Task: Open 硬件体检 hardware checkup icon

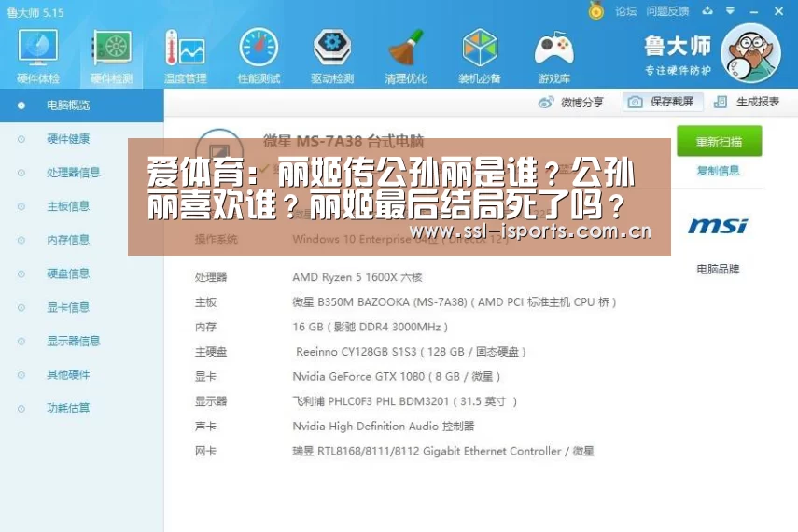Action: (x=38, y=56)
